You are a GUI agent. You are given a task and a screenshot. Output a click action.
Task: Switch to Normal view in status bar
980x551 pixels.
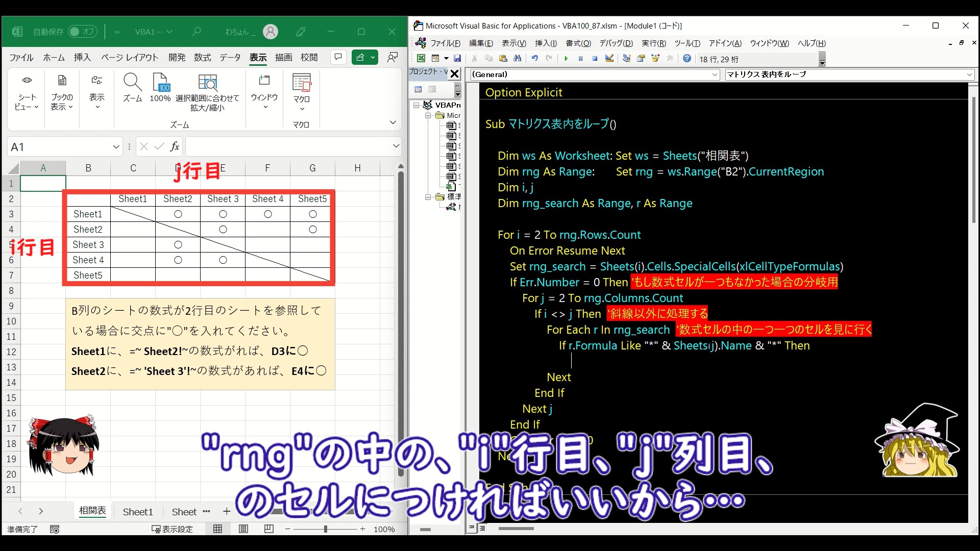pyautogui.click(x=217, y=529)
